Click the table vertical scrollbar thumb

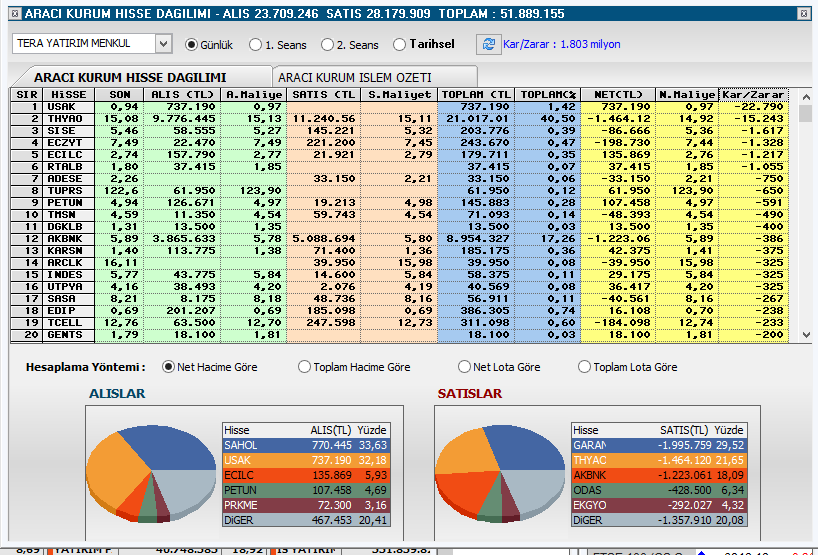coord(806,113)
